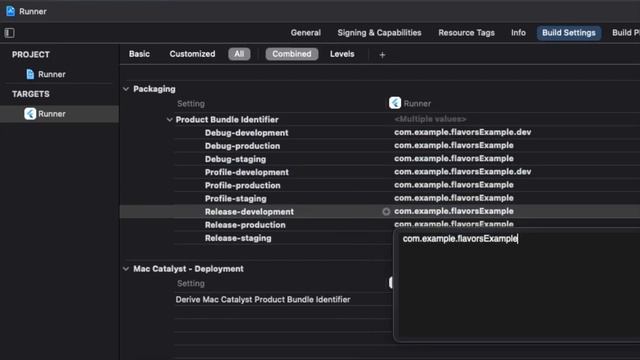Select the Debug-development configuration row

247,133
